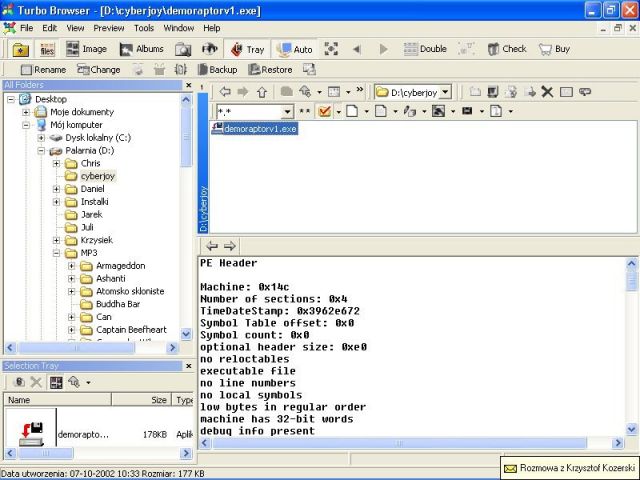Click the Name column header in tray
Screen dimensions: 640x480
pos(57,400)
